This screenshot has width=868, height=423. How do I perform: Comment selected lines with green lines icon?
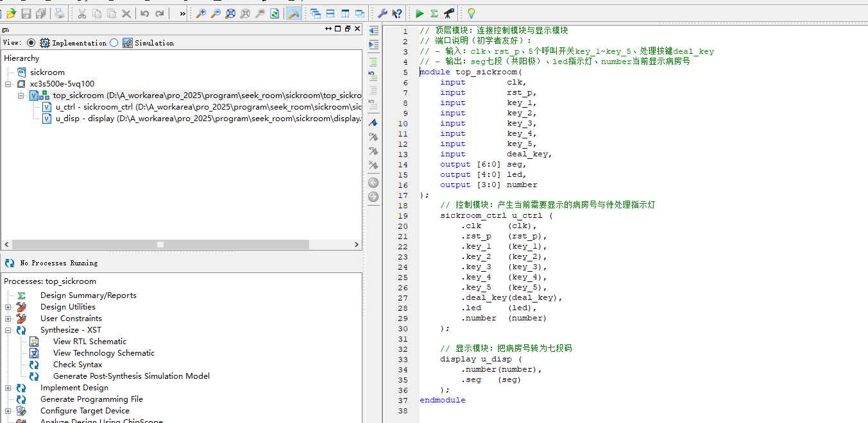click(373, 62)
